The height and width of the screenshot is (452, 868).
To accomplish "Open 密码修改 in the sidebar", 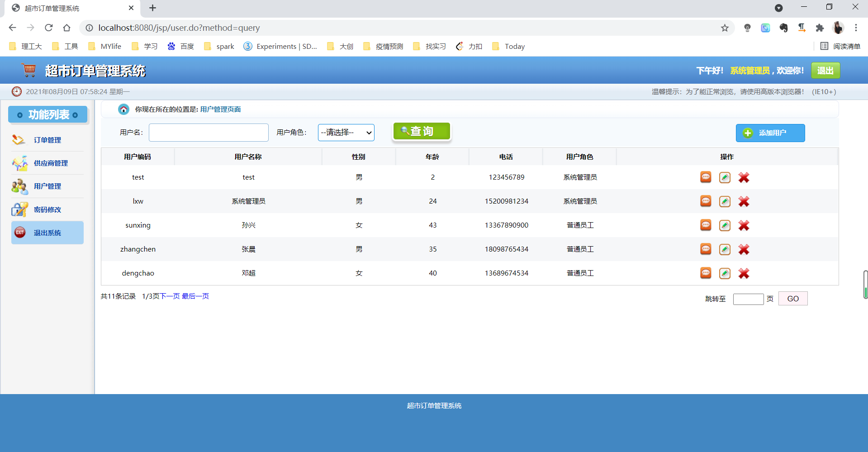I will click(x=47, y=209).
